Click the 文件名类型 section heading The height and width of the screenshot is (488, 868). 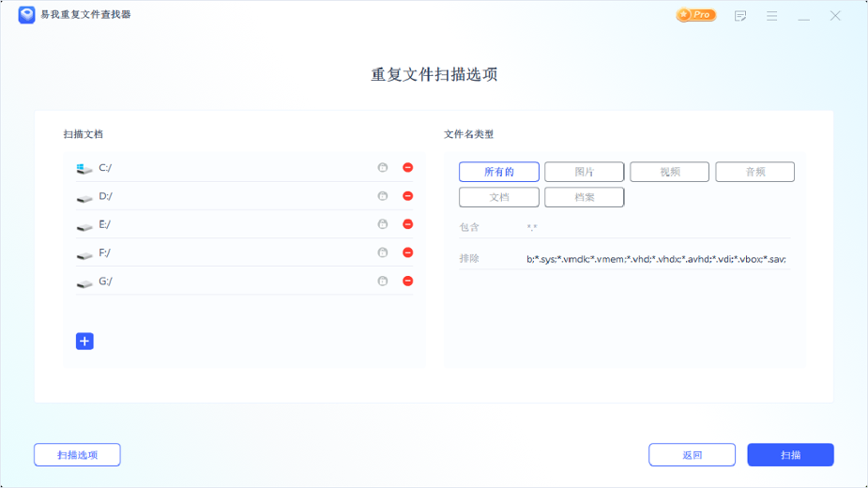(468, 134)
